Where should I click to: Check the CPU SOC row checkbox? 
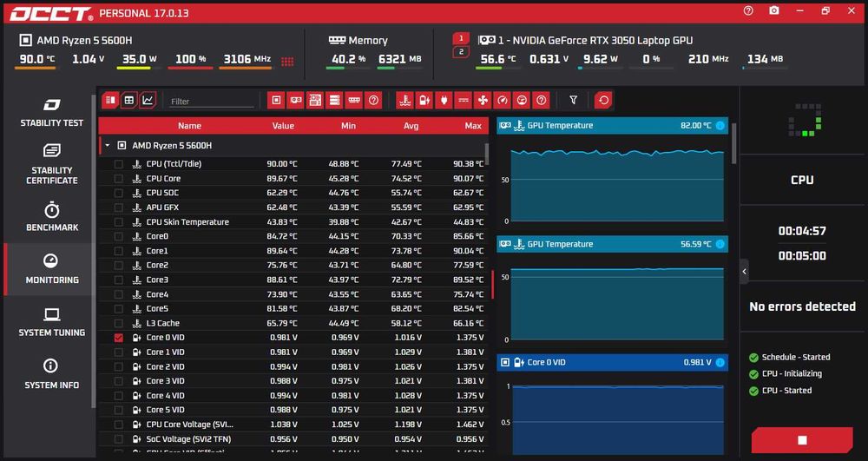[x=118, y=193]
